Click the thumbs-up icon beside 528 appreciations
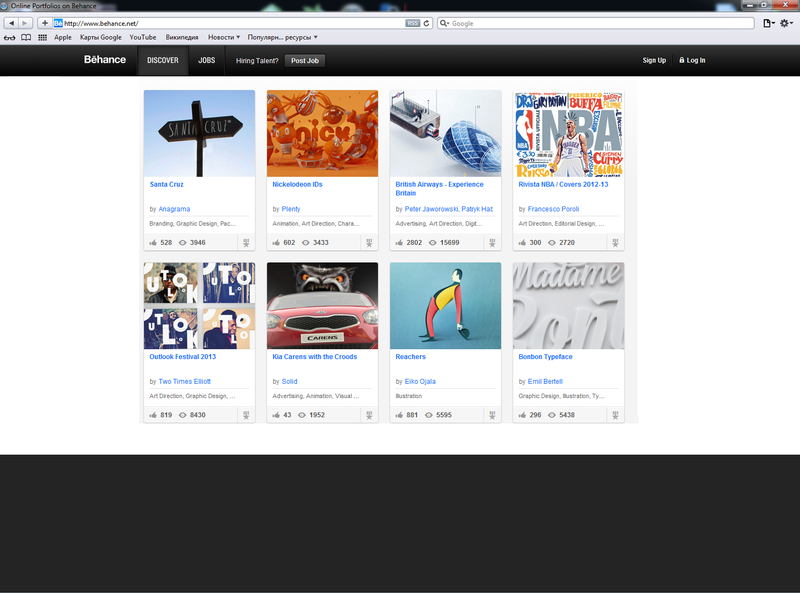 [x=153, y=242]
